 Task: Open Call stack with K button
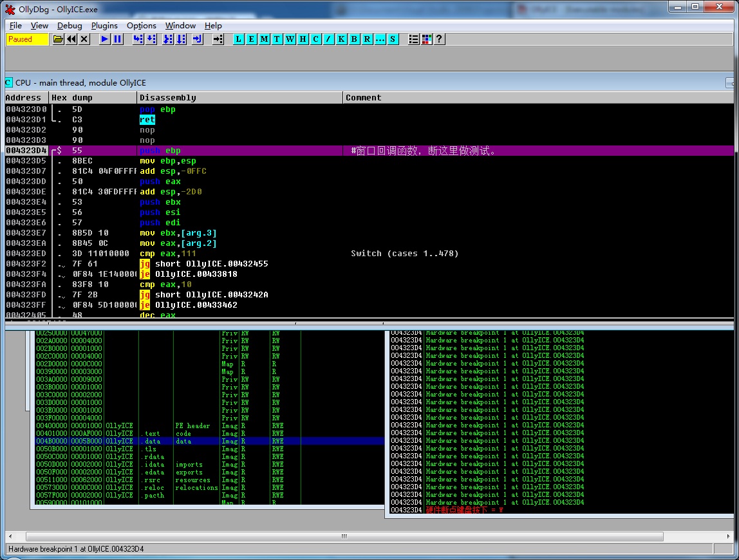point(341,39)
